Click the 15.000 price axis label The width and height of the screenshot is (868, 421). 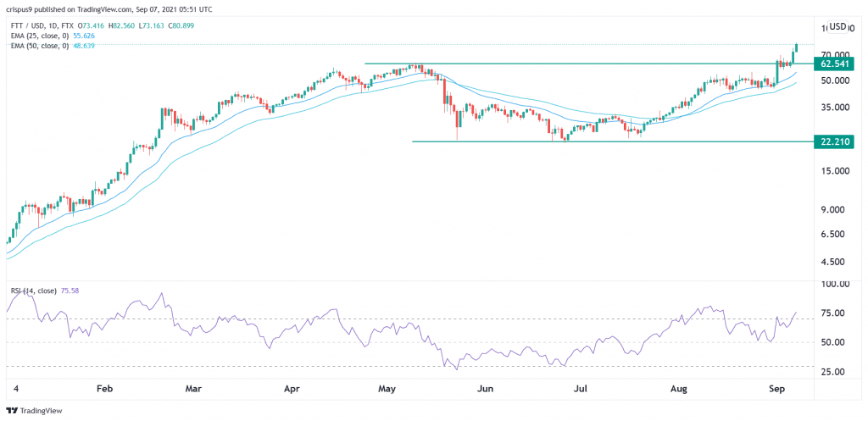[x=834, y=171]
